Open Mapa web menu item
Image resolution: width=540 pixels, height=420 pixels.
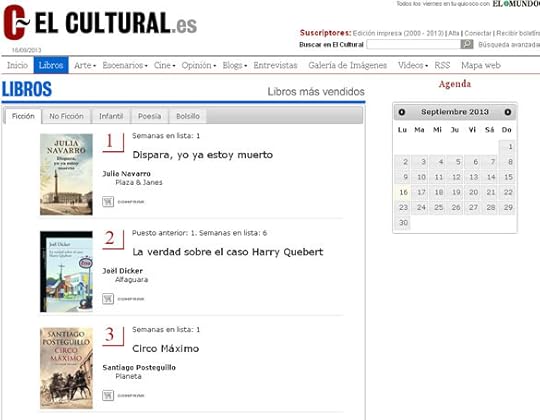point(481,65)
